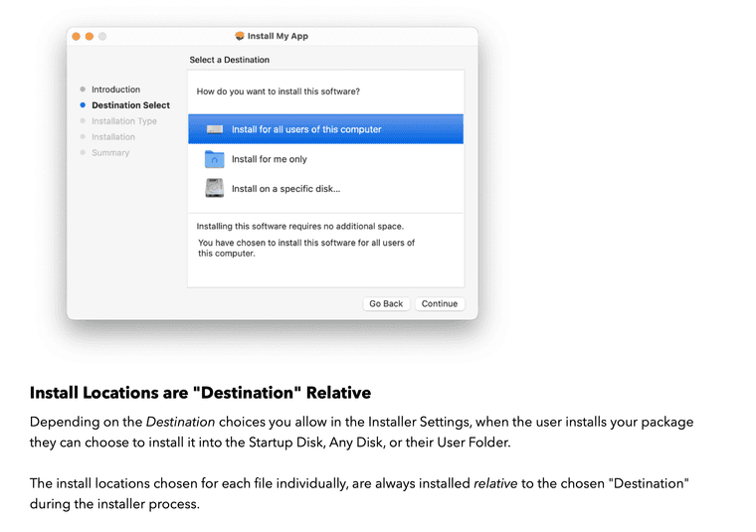This screenshot has width=756, height=532.
Task: Click the blue bullet beside Destination Select
Action: click(x=83, y=105)
